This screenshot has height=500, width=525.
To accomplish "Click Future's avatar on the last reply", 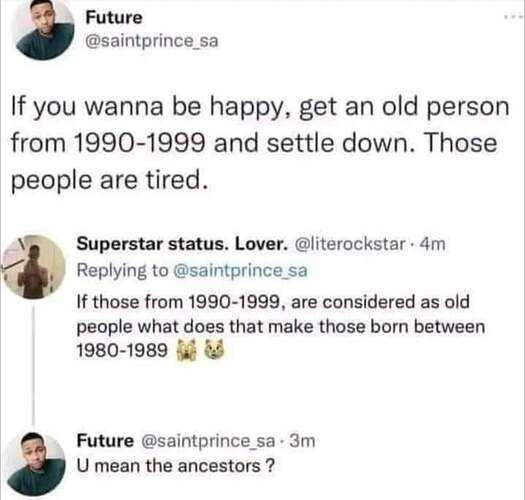I will pos(35,464).
